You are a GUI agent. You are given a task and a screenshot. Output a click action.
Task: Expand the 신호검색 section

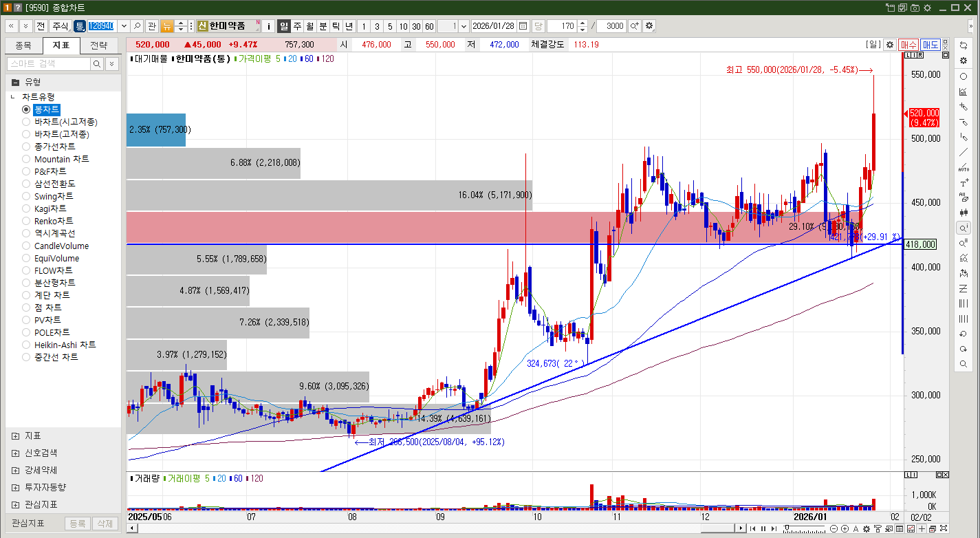point(15,453)
